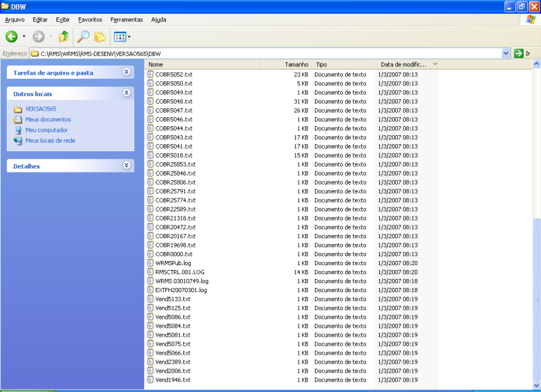The width and height of the screenshot is (541, 392).
Task: Open the Ferramentas menu
Action: click(x=127, y=20)
